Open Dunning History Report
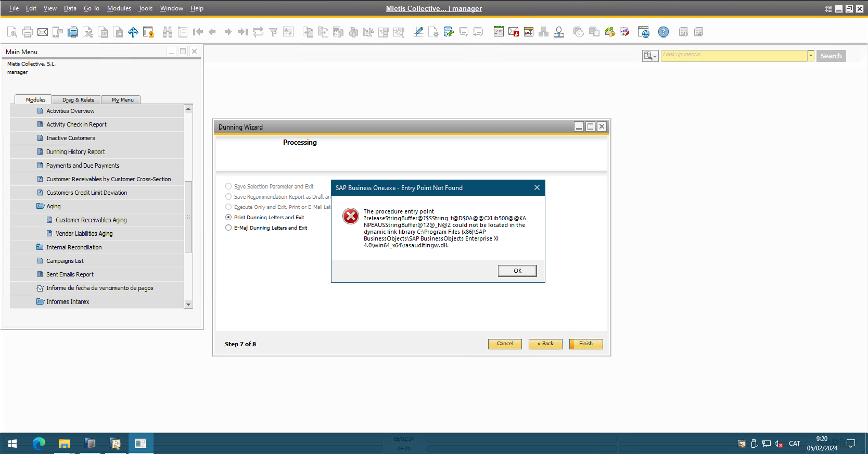This screenshot has width=868, height=454. (x=75, y=152)
